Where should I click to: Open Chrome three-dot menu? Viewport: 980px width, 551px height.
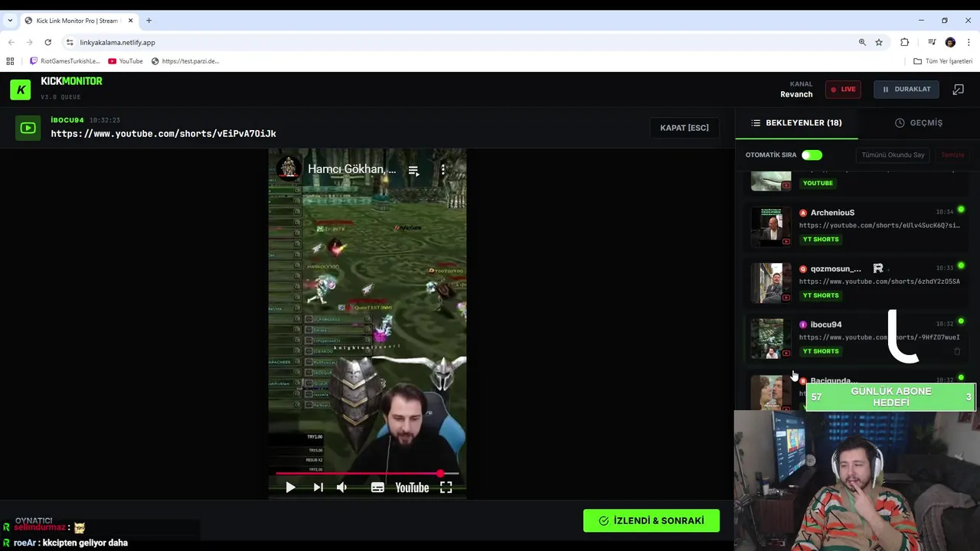point(969,42)
